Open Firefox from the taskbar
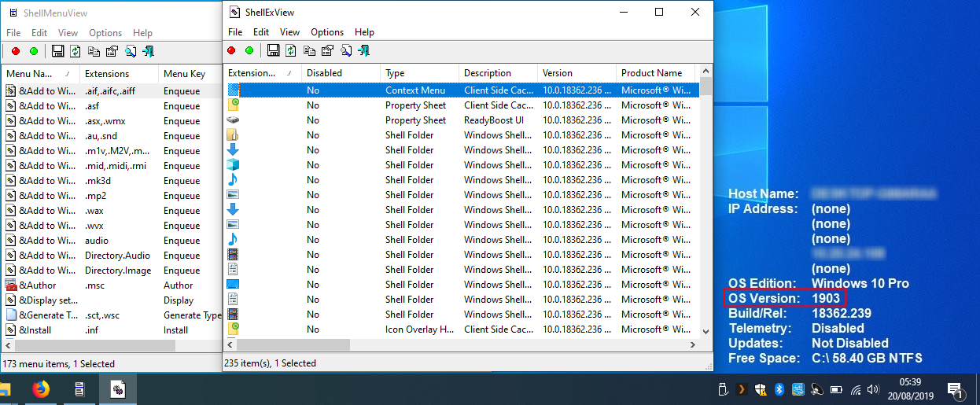 pos(41,389)
